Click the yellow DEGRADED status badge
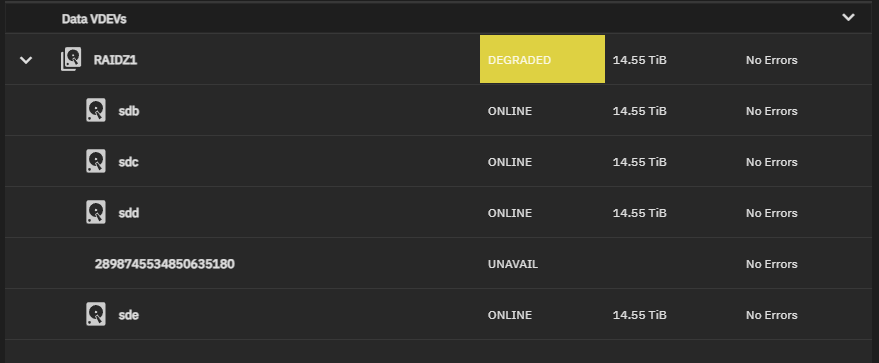This screenshot has width=879, height=363. pos(542,59)
